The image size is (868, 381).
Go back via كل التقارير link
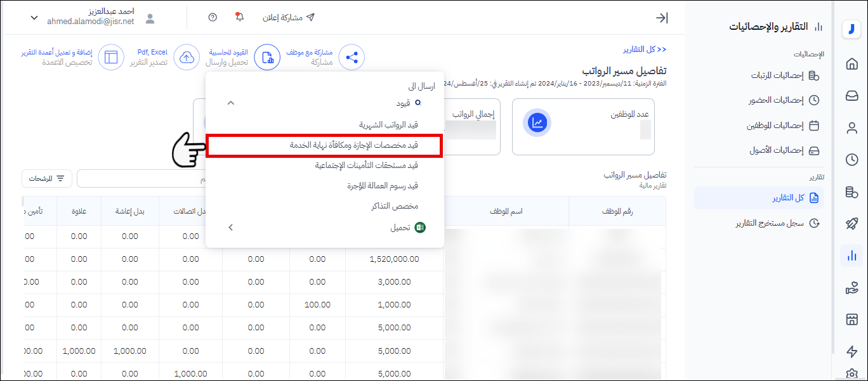[x=643, y=49]
